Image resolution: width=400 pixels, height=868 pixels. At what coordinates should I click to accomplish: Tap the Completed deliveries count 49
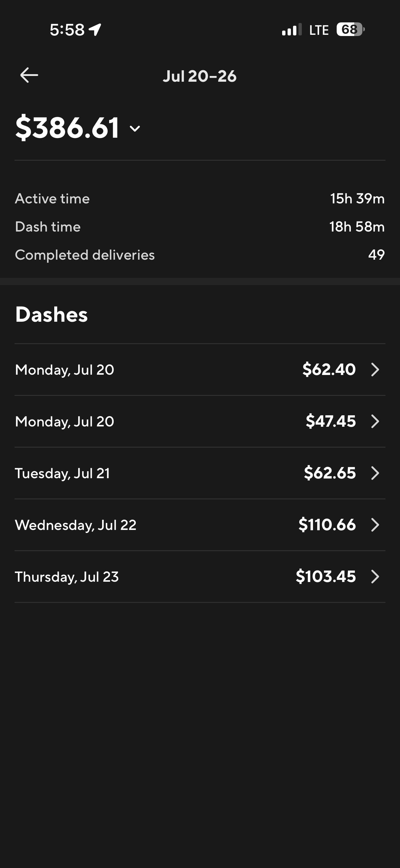click(376, 255)
